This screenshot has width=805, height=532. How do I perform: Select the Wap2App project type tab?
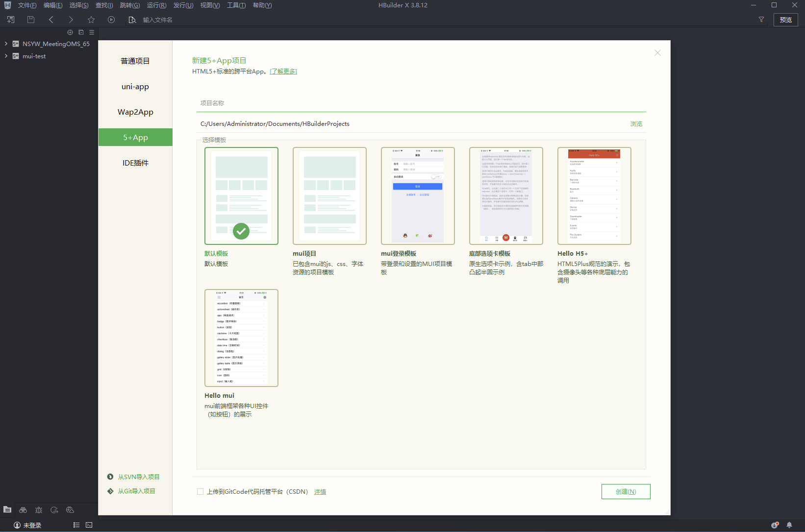tap(135, 112)
